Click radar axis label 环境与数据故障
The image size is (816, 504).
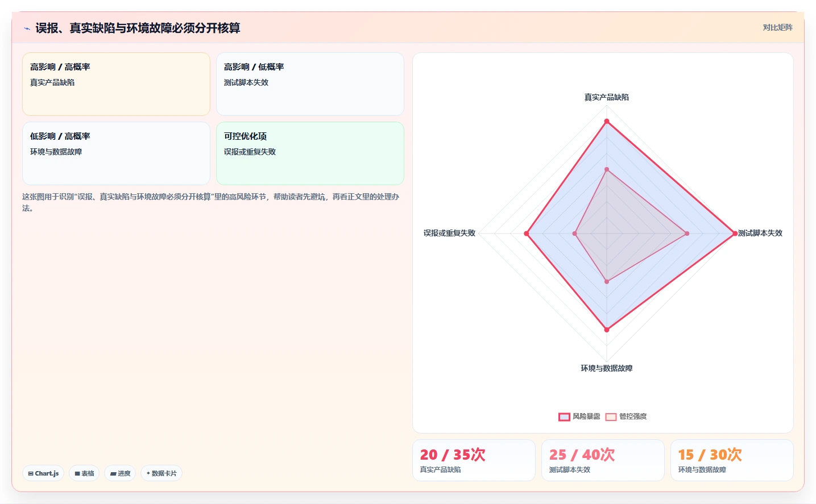[607, 368]
